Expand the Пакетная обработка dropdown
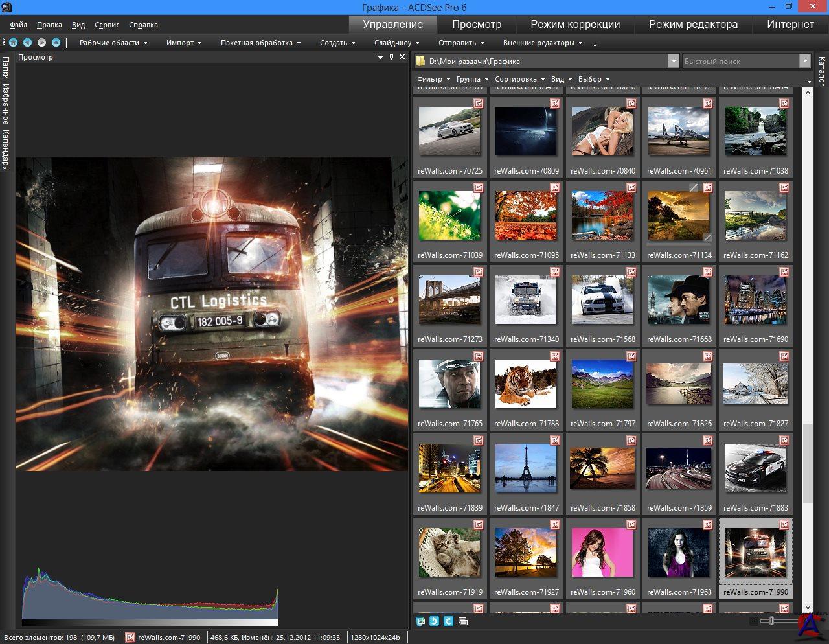Viewport: 829px width, 644px height. 260,43
